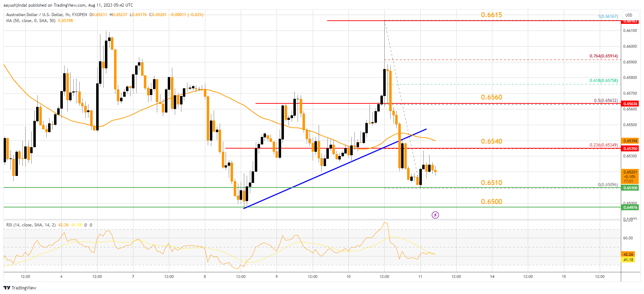Click the 0.6560 orange price label
The image size is (644, 294).
[x=491, y=97]
